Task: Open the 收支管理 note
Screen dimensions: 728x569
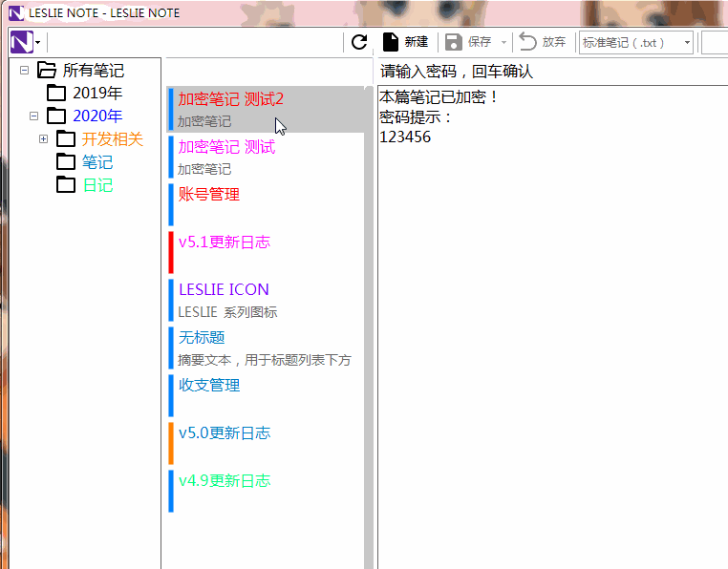Action: 265,395
